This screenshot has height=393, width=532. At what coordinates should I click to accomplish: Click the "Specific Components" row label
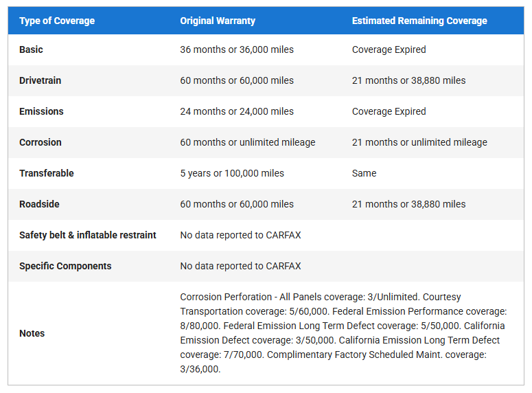click(65, 266)
